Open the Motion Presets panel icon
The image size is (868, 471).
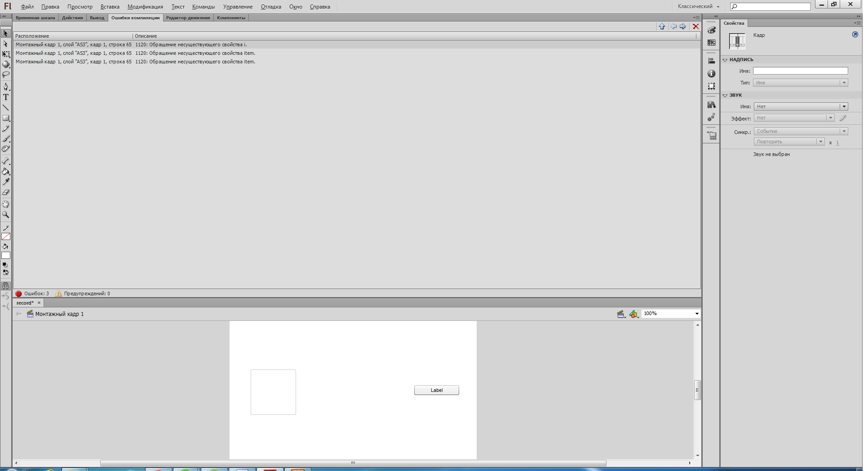coord(711,117)
